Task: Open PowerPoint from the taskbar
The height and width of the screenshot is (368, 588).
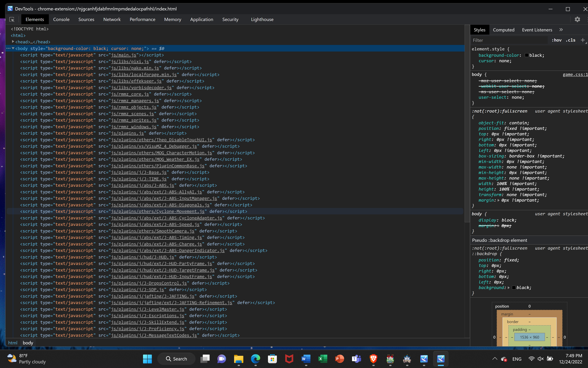Action: point(339,359)
